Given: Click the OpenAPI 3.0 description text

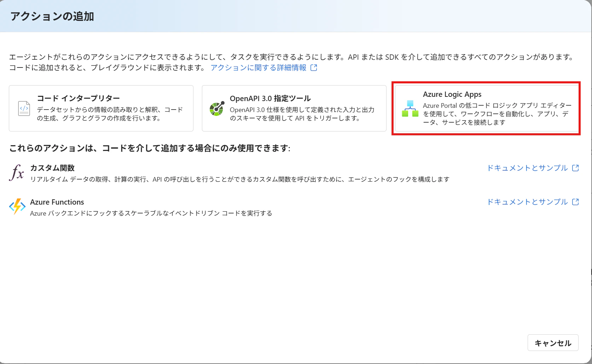Looking at the screenshot, I should tap(302, 114).
